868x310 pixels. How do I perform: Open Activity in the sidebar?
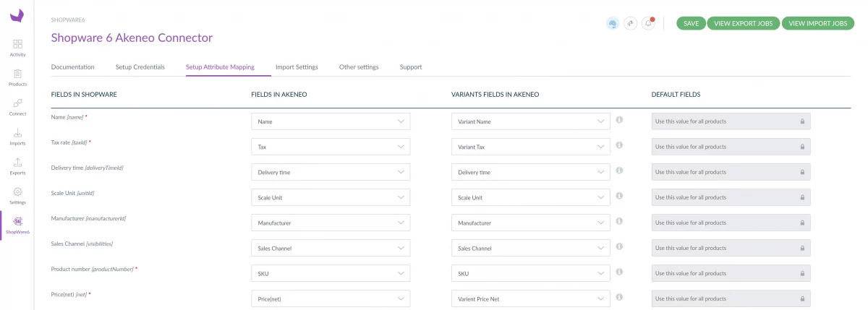17,48
